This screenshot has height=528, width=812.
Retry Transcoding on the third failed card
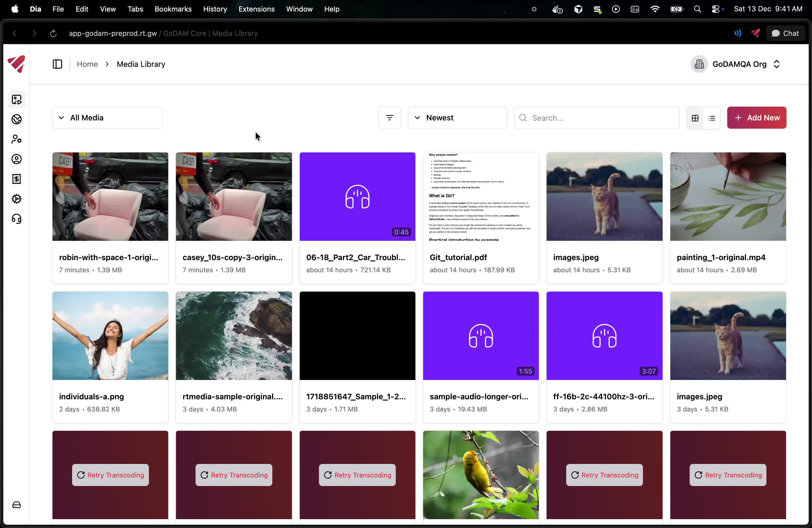coord(358,475)
